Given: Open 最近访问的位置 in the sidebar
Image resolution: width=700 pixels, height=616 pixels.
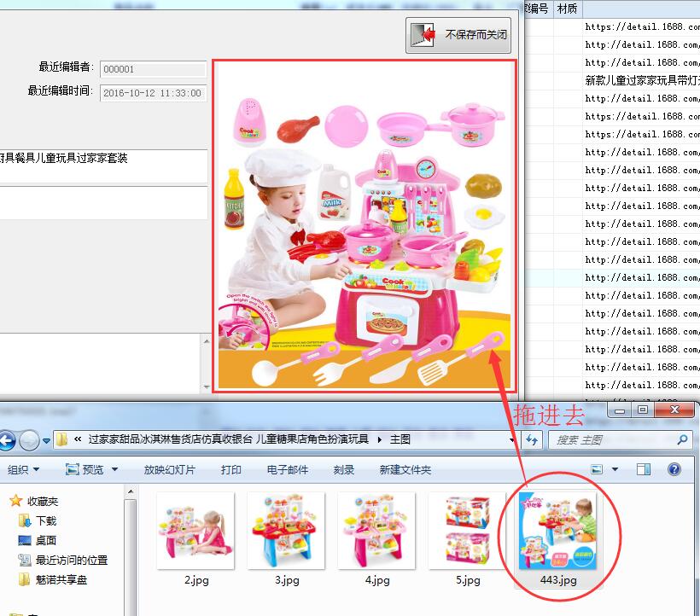Looking at the screenshot, I should coord(71,561).
